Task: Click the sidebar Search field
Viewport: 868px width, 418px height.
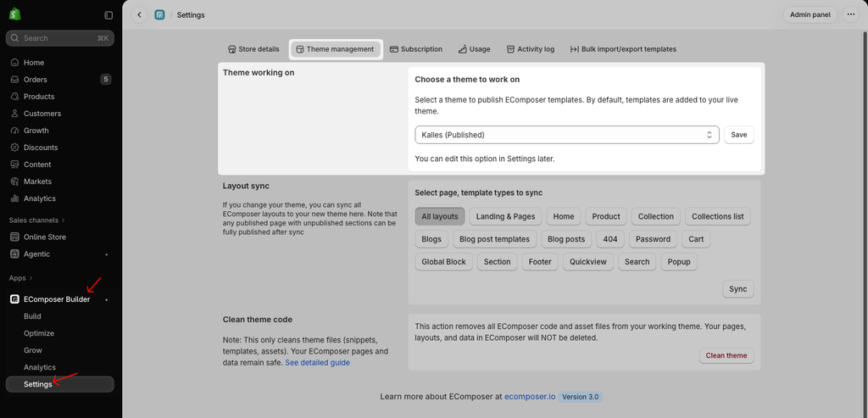Action: [60, 38]
